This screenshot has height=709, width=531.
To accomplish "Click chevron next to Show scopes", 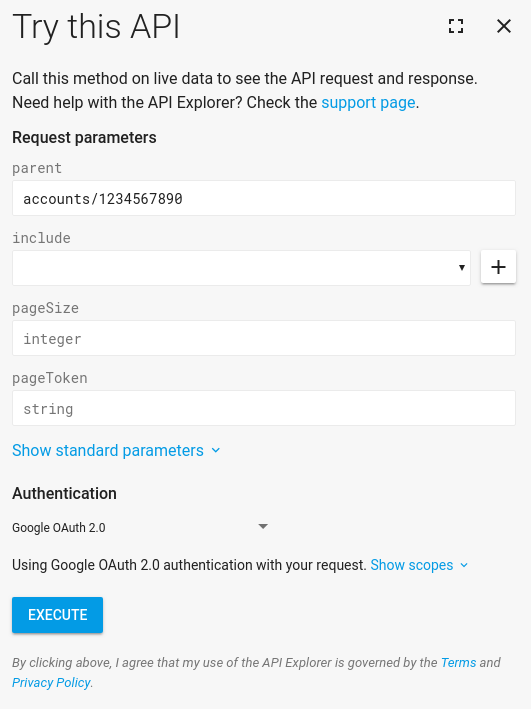I will [x=464, y=565].
